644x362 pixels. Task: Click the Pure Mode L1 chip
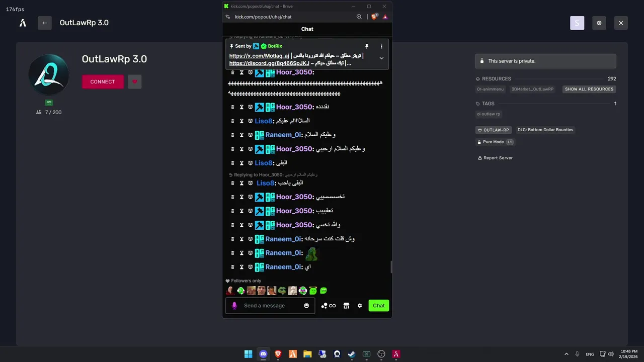(x=495, y=142)
